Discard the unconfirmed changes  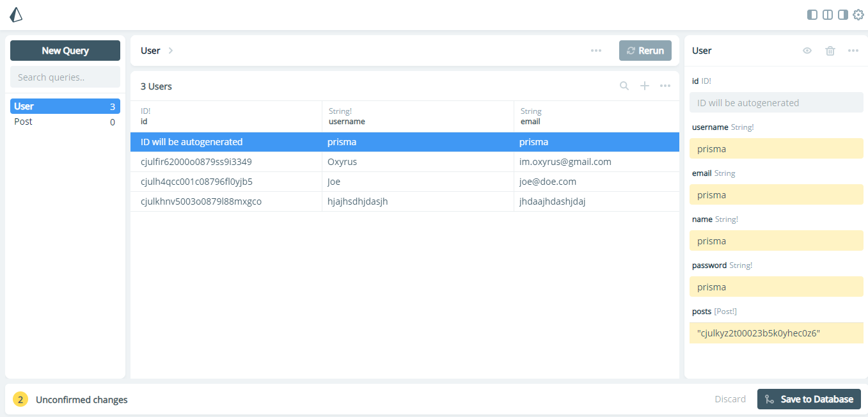[x=730, y=398]
